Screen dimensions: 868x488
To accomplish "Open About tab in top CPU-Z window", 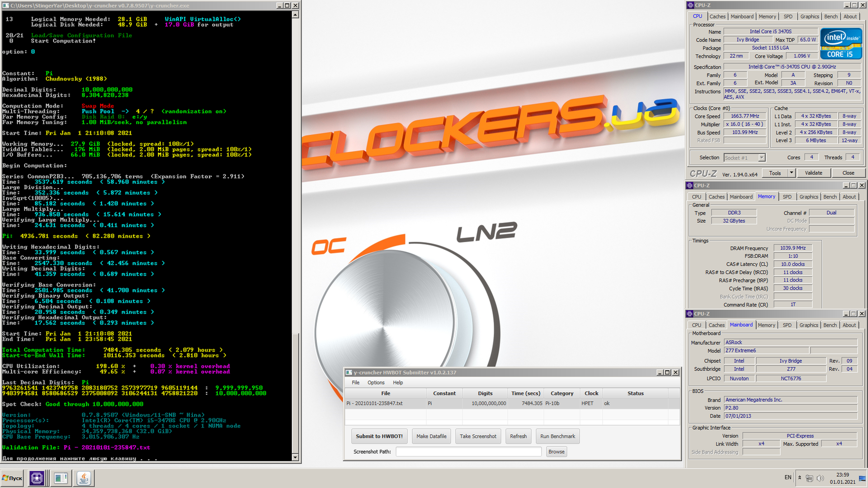I will 850,16.
